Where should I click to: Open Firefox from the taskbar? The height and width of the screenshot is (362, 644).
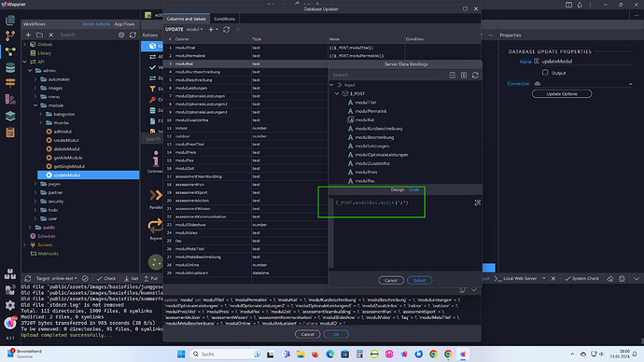315,355
